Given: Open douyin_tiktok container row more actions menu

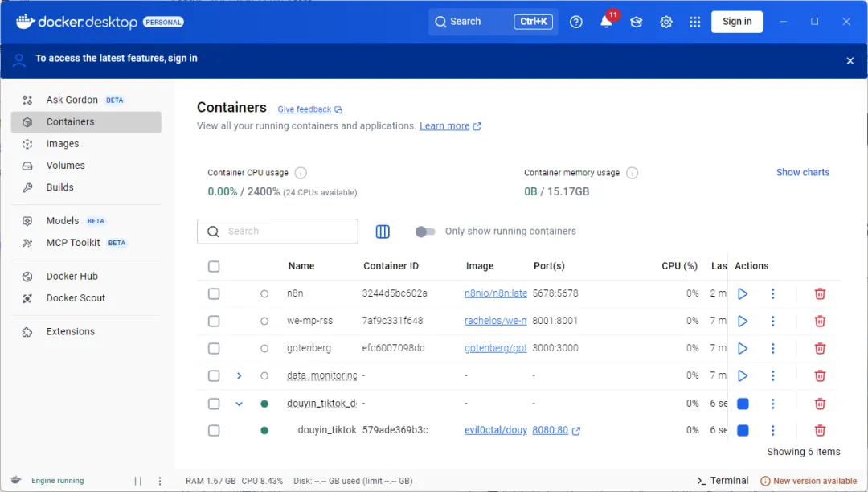Looking at the screenshot, I should (x=773, y=430).
